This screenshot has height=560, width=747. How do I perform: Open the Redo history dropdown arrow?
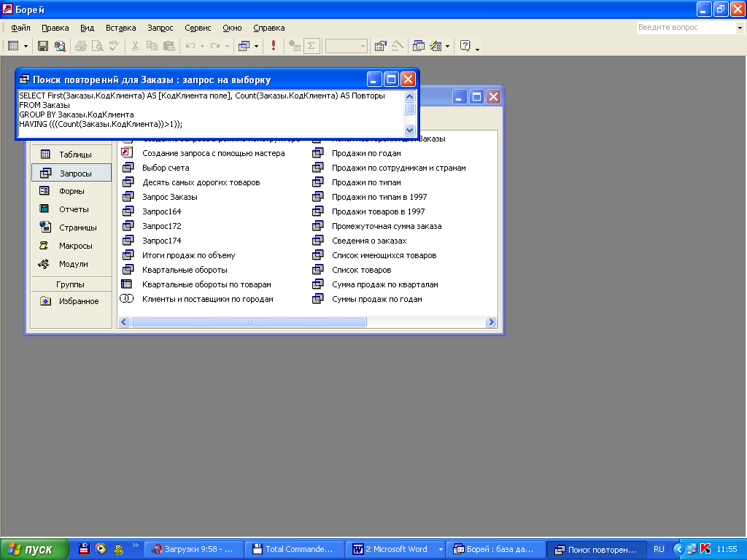[x=228, y=46]
